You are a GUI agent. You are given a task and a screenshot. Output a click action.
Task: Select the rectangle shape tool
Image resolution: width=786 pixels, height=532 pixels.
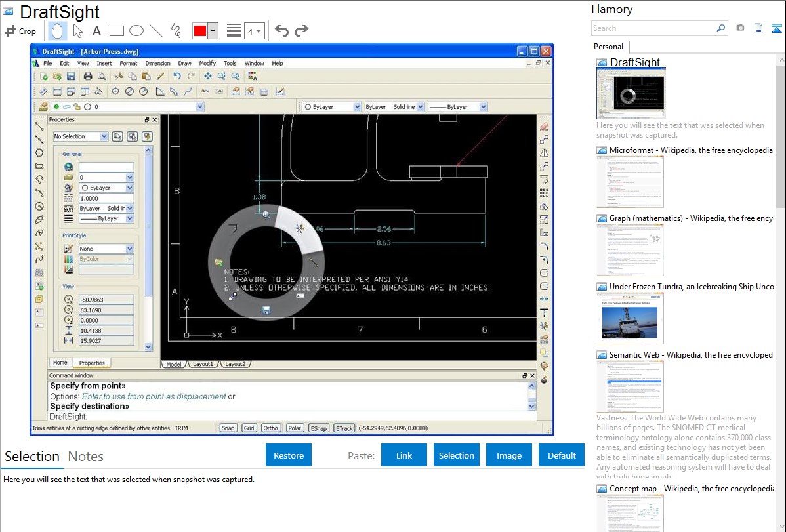(116, 31)
